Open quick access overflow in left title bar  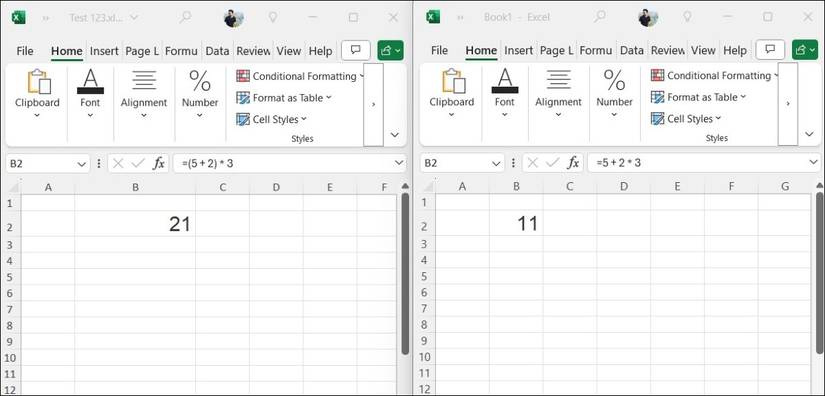click(x=46, y=18)
